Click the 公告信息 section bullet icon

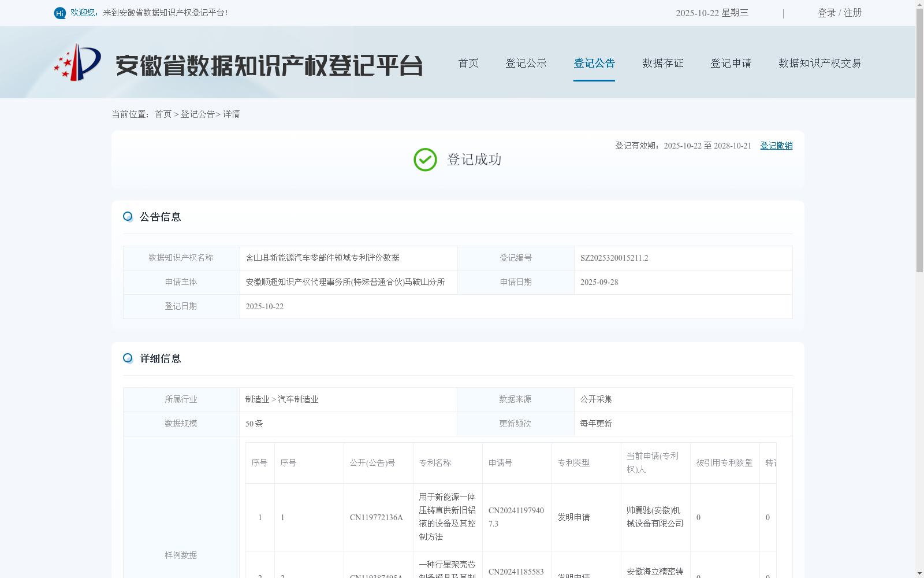pyautogui.click(x=128, y=216)
